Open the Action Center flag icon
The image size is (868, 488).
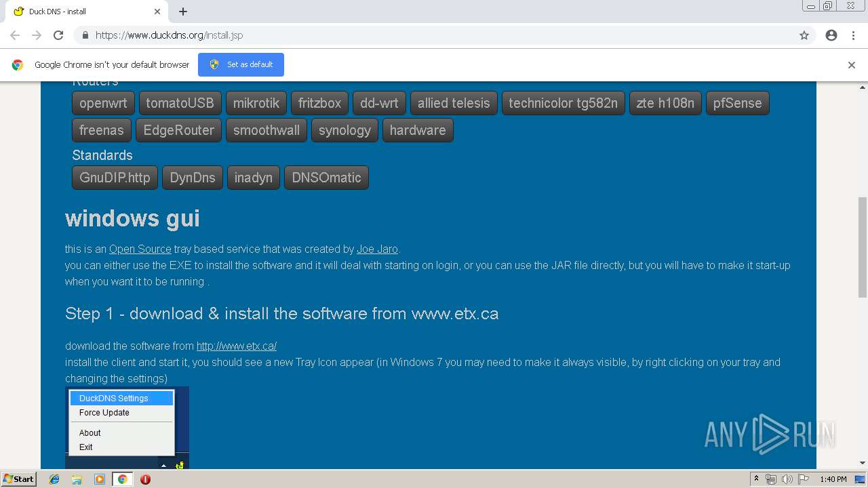(x=804, y=479)
